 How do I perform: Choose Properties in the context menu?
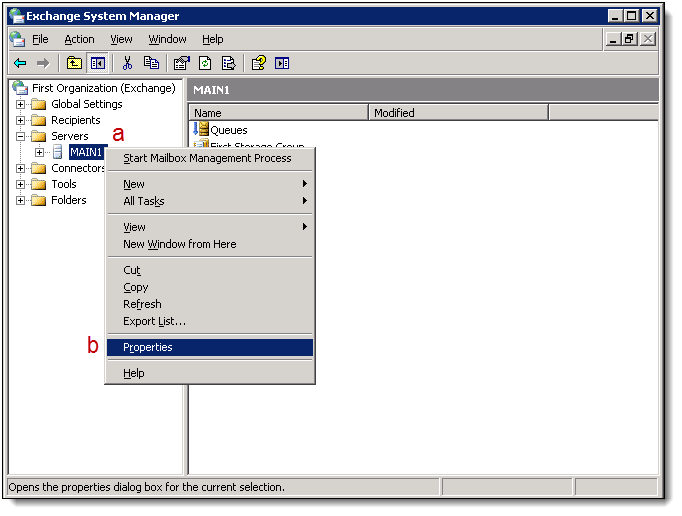coord(210,347)
